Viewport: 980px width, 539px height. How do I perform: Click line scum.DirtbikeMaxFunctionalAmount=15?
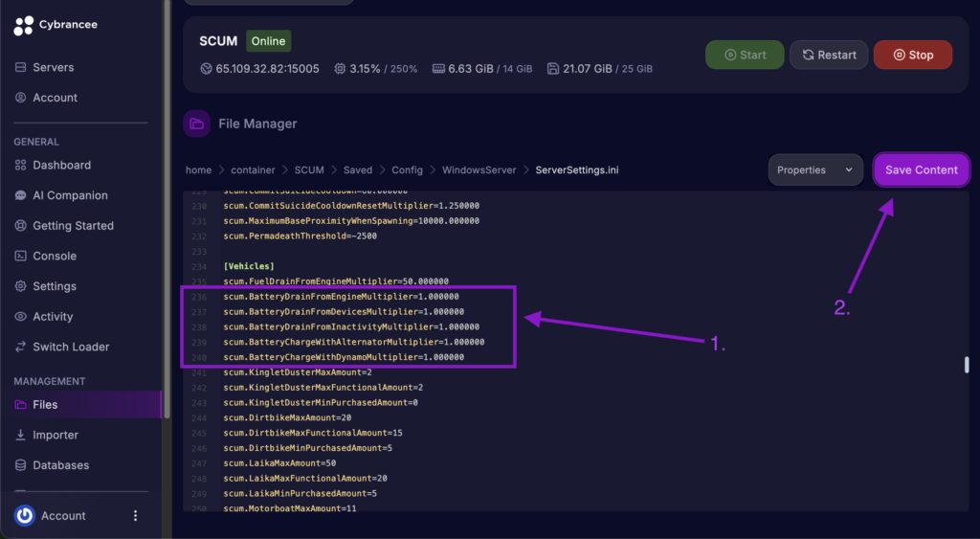[313, 433]
